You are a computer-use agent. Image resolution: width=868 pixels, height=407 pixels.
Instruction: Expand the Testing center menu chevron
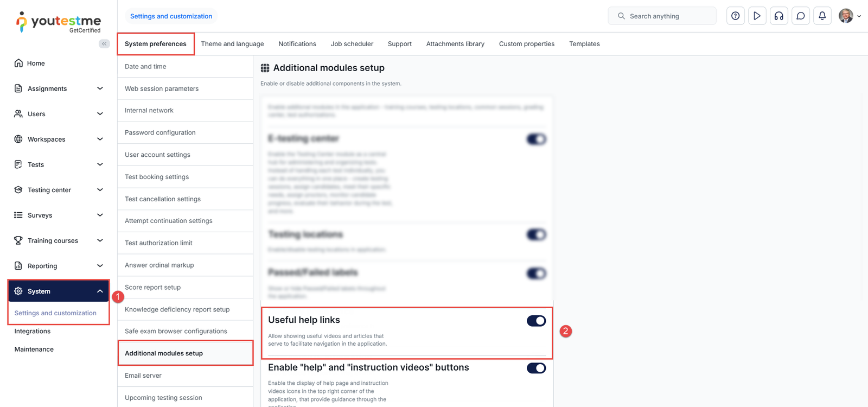tap(100, 190)
